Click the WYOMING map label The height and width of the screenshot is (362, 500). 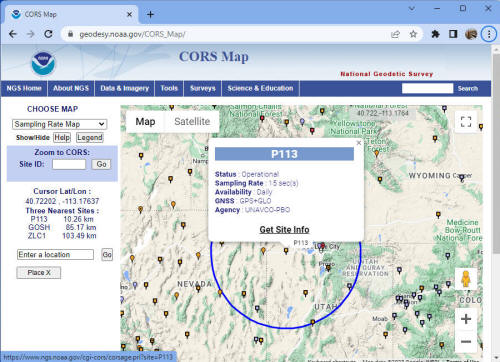[x=430, y=175]
